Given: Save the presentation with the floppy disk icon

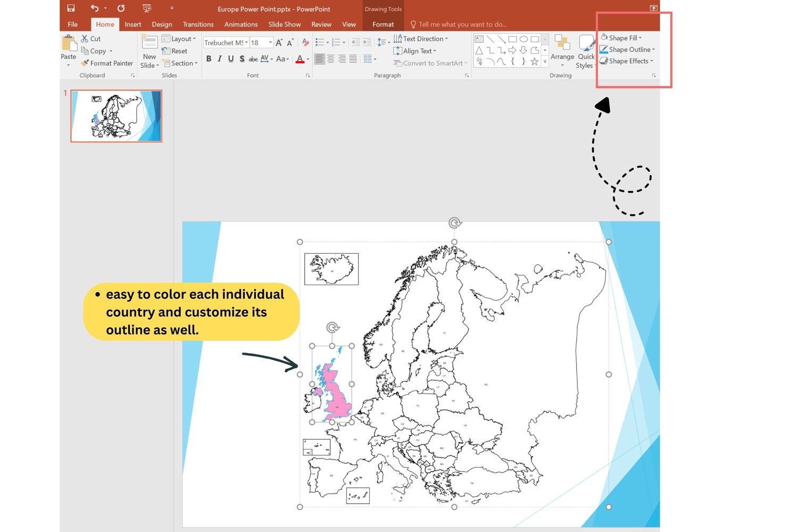Looking at the screenshot, I should (x=71, y=8).
